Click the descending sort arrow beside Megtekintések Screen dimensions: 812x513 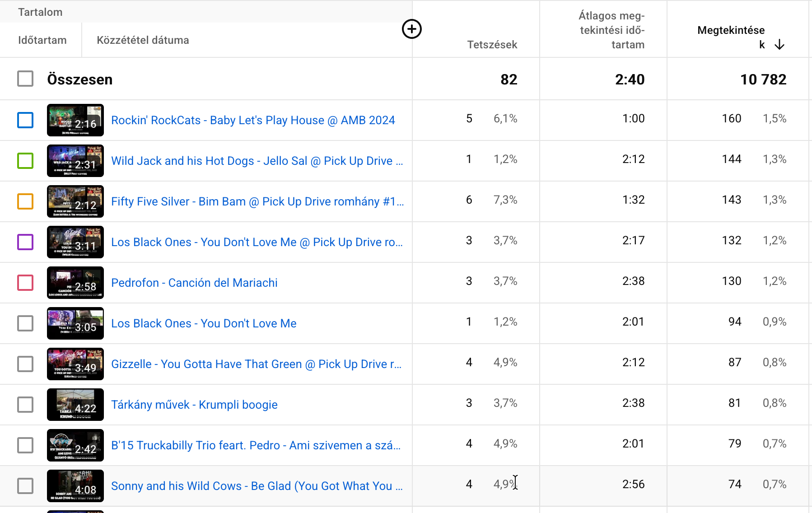[779, 45]
